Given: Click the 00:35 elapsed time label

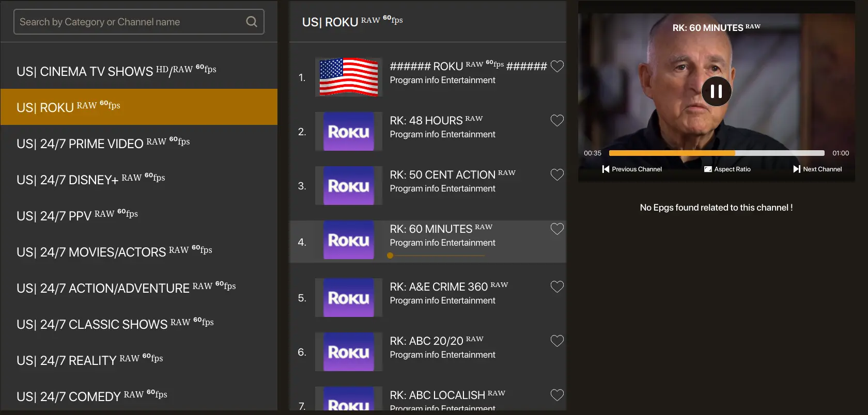Looking at the screenshot, I should [x=593, y=153].
